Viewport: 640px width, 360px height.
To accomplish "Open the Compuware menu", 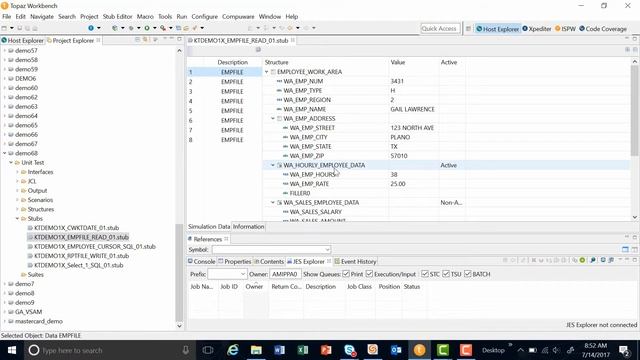I will pyautogui.click(x=238, y=16).
